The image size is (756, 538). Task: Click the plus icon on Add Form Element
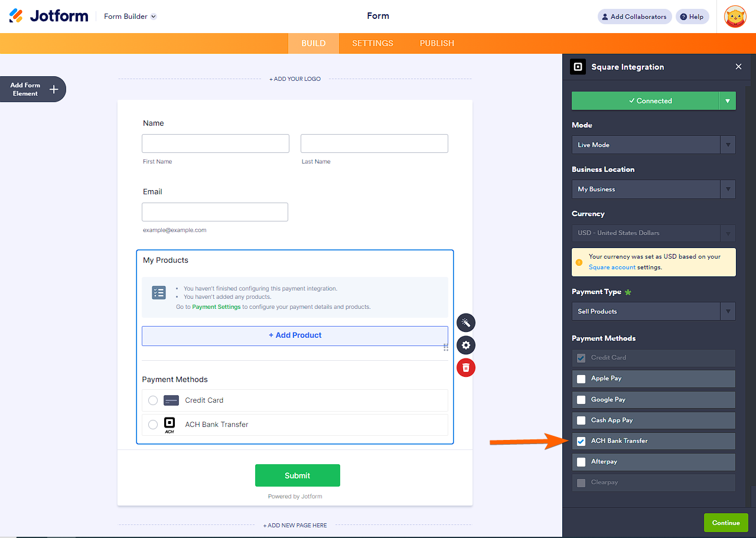pos(54,89)
